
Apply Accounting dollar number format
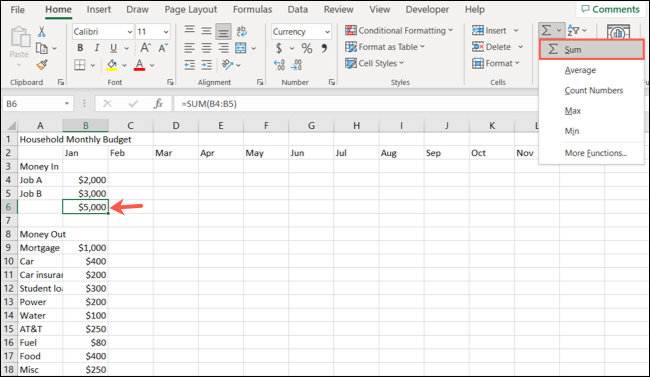(x=279, y=49)
